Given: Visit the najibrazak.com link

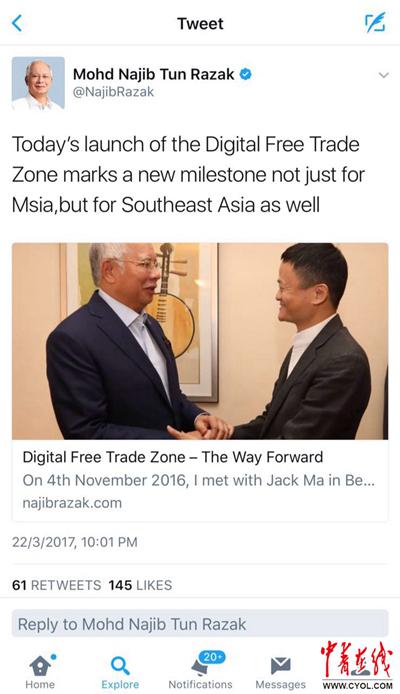Looking at the screenshot, I should 72,503.
